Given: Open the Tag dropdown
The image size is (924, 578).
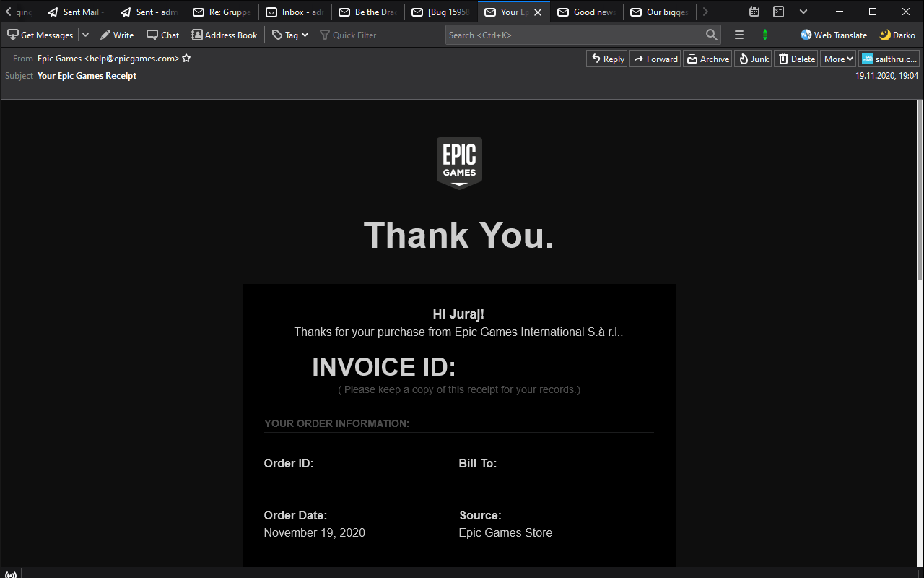Looking at the screenshot, I should click(x=289, y=35).
